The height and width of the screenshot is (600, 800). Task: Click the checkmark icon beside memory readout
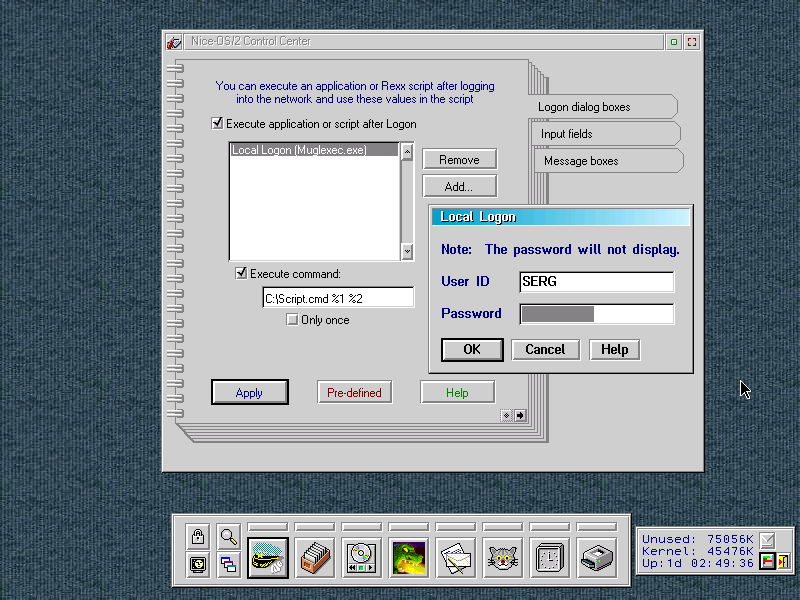(767, 540)
